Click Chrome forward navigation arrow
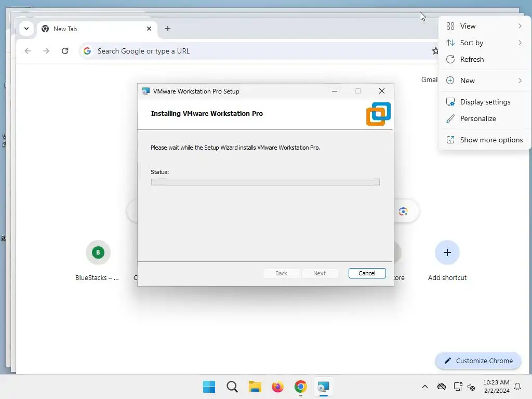Viewport: 532px width, 399px height. [46, 51]
